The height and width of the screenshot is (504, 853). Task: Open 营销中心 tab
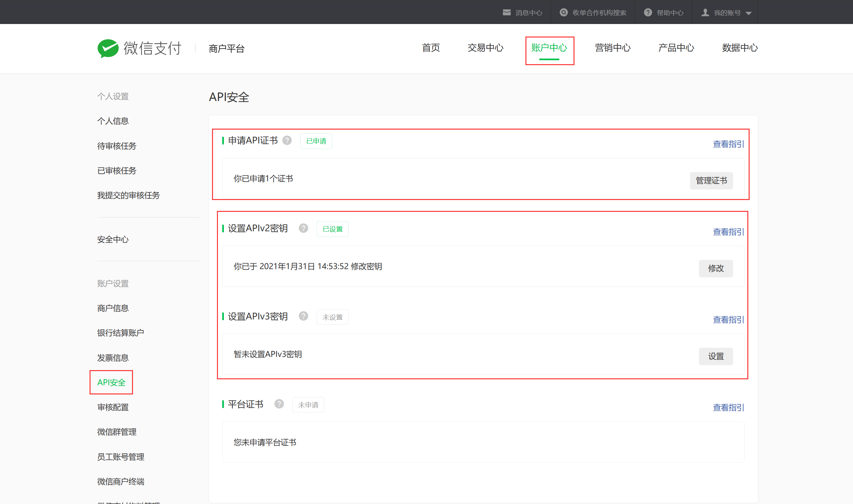pos(612,48)
